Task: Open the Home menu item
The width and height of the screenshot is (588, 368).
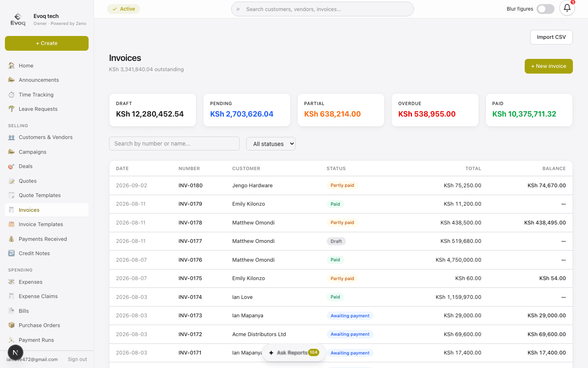Action: (47, 65)
